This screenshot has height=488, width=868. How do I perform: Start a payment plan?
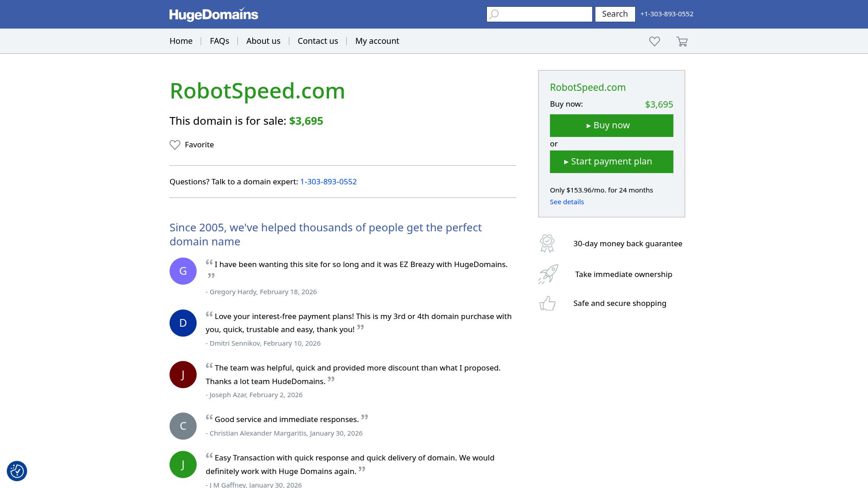pos(611,161)
